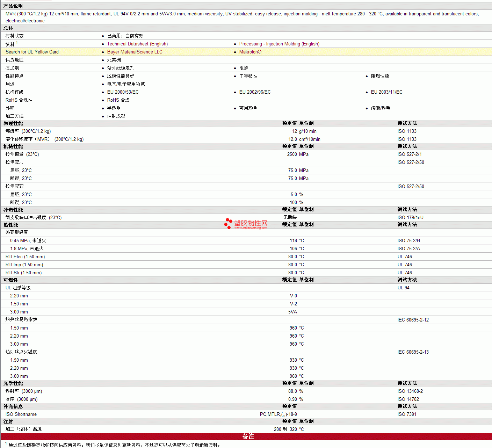Click the use 电气/电子应用领域
Screen dimensions: 492x448
(126, 84)
